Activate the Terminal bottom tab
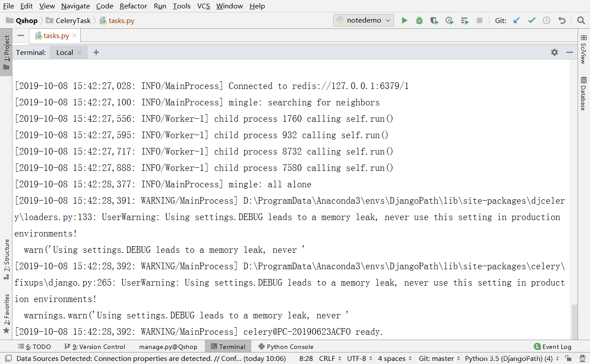Viewport: 590px width, 364px height. click(x=228, y=347)
